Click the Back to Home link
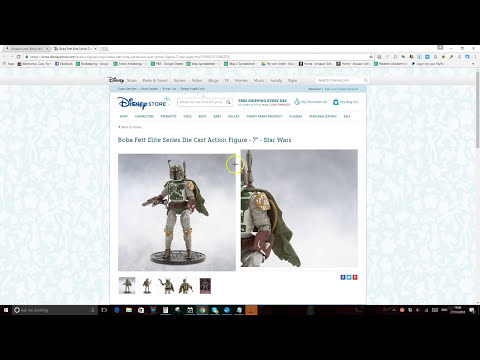480x360 pixels. (130, 127)
